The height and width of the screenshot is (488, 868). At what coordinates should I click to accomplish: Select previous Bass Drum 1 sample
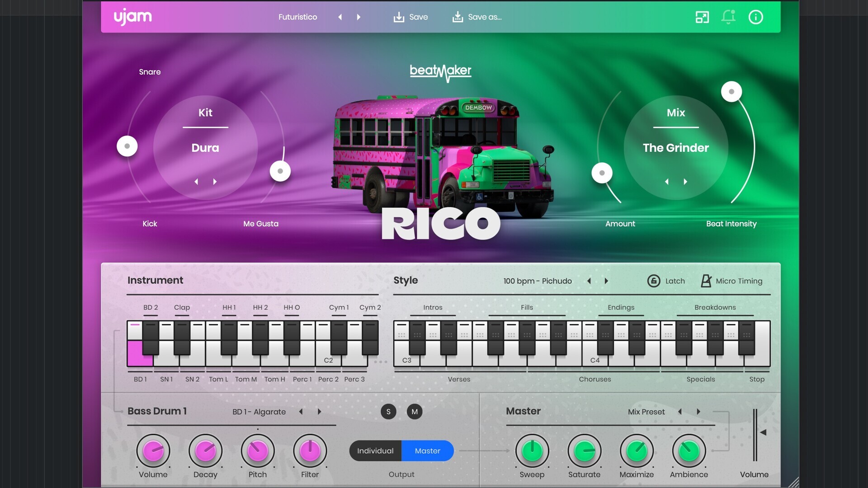tap(301, 412)
